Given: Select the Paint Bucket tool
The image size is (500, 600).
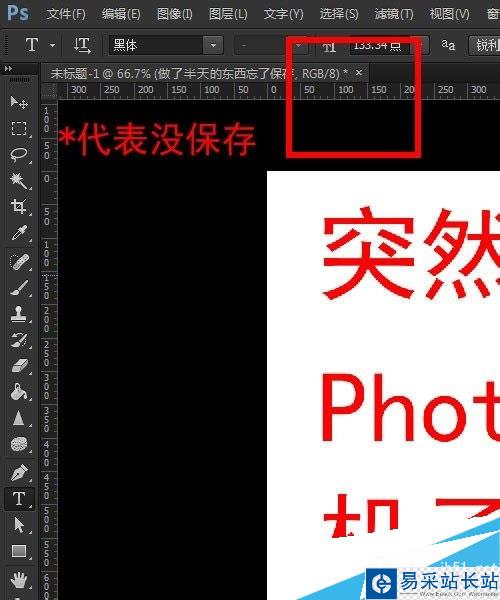Looking at the screenshot, I should click(x=18, y=392).
